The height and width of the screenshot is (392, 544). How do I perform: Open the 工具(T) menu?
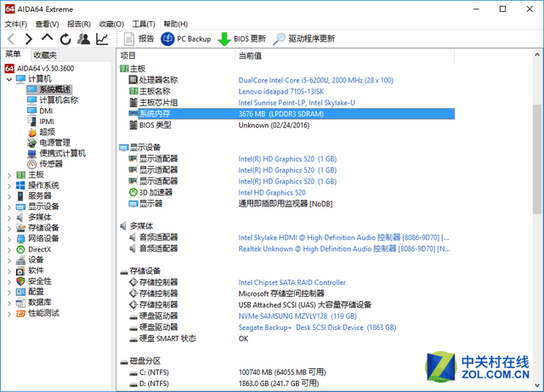click(x=144, y=24)
